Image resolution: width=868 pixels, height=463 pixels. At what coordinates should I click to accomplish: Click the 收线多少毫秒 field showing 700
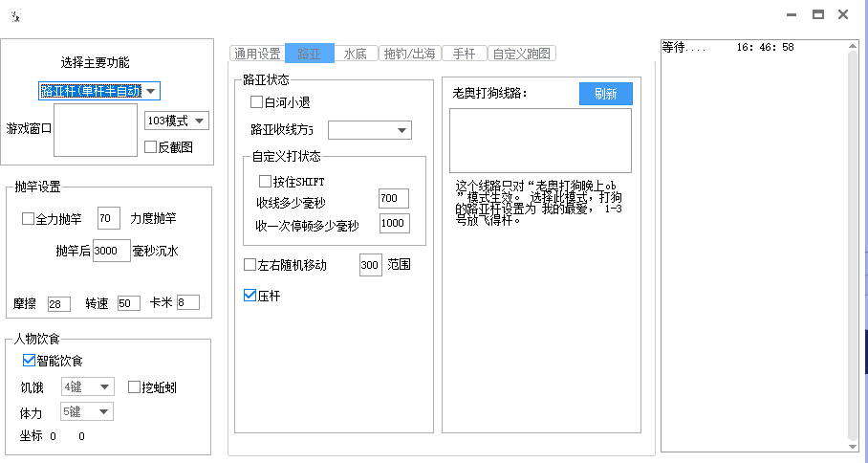(x=393, y=198)
